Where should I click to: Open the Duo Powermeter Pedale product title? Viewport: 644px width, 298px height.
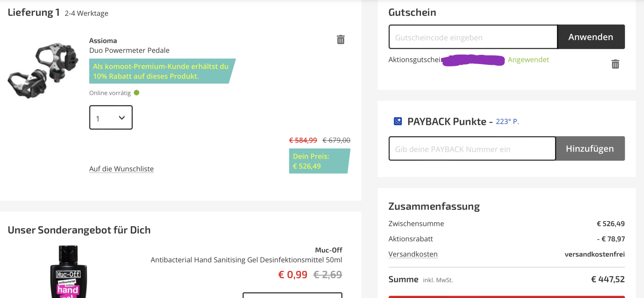coord(129,50)
